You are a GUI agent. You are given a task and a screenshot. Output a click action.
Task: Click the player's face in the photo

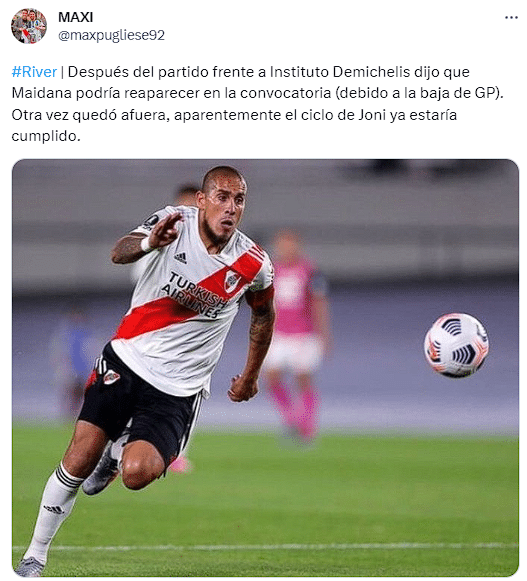pyautogui.click(x=223, y=207)
